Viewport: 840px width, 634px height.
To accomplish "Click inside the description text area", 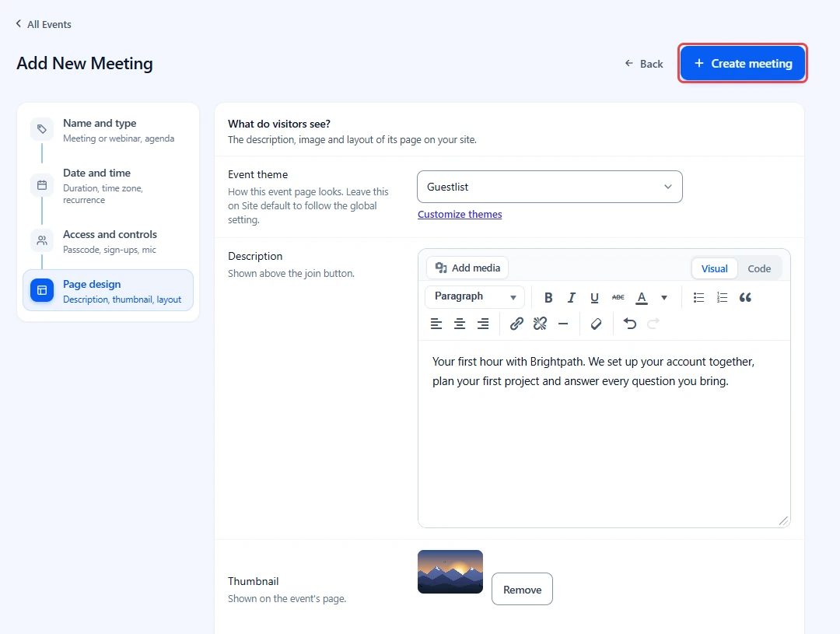I will pyautogui.click(x=604, y=434).
